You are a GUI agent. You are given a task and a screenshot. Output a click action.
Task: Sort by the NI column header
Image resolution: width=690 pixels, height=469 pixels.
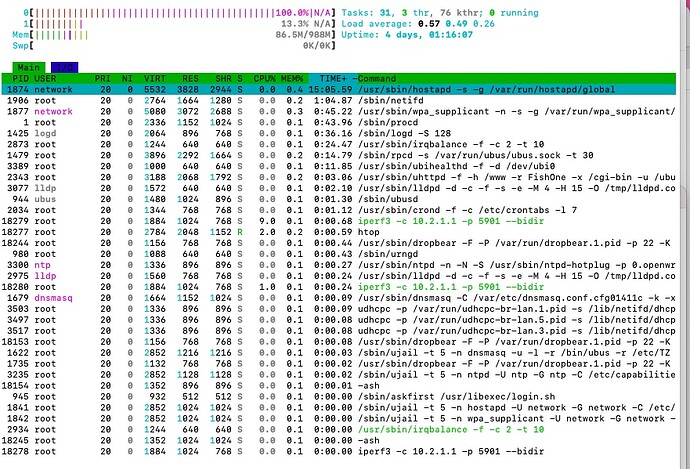click(x=127, y=78)
